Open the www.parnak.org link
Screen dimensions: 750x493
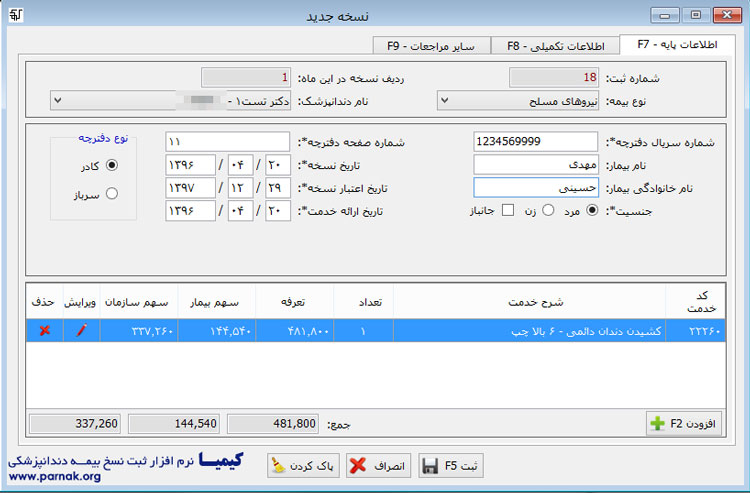tap(55, 477)
